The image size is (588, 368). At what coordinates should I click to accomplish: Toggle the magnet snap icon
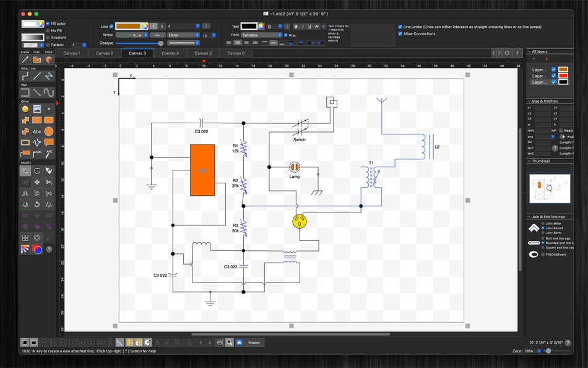pos(148,343)
